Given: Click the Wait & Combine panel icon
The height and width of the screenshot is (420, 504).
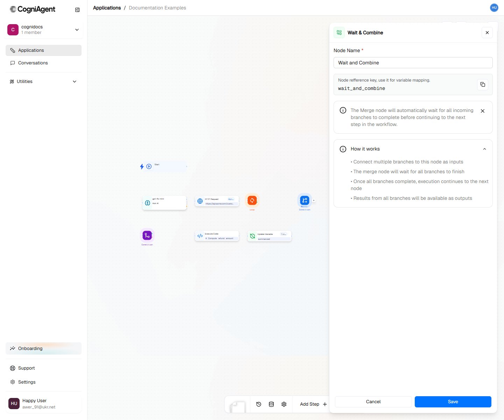Looking at the screenshot, I should [x=339, y=33].
